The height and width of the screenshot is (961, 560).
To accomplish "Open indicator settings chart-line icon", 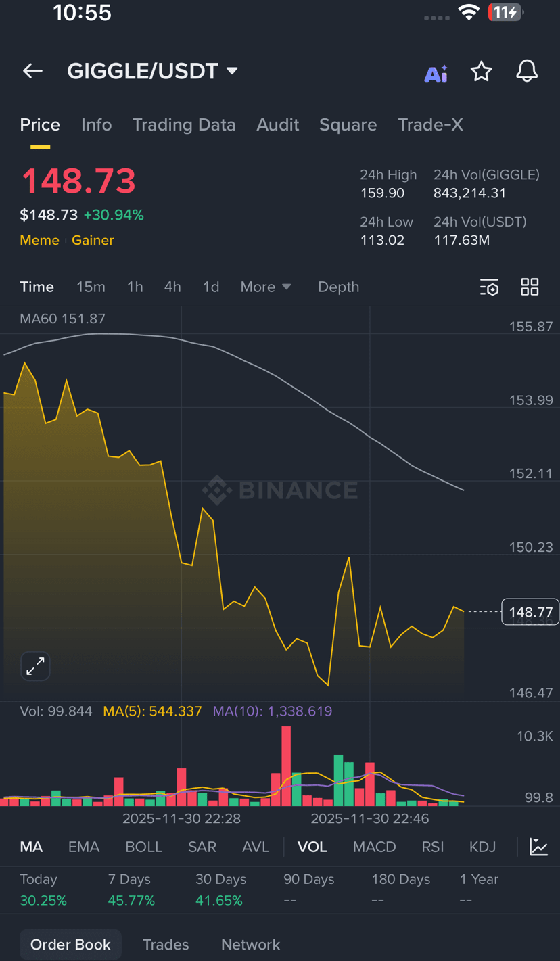I will pyautogui.click(x=538, y=847).
